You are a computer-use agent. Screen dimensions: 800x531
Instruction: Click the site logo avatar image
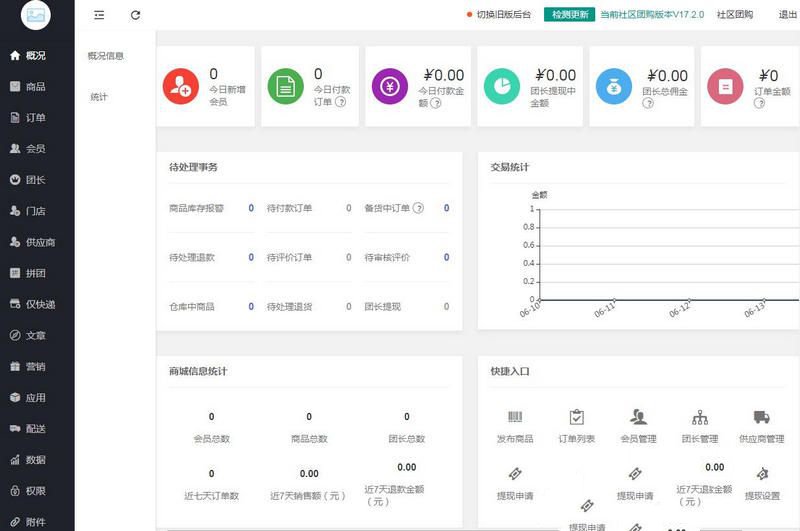click(x=36, y=15)
